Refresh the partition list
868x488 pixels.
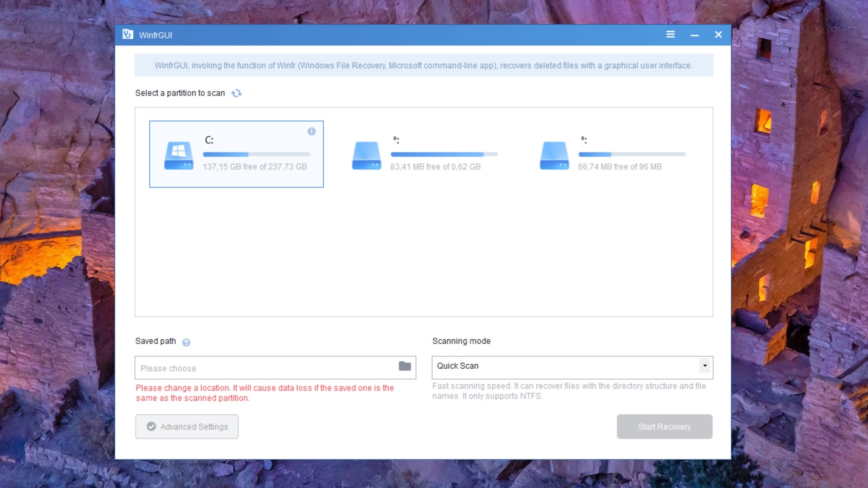pyautogui.click(x=237, y=93)
